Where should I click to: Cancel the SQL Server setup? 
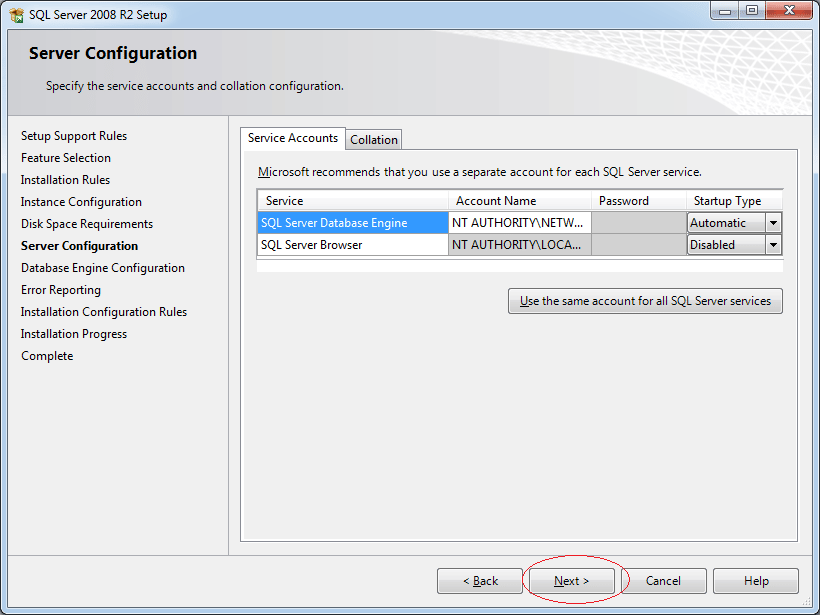[x=663, y=581]
